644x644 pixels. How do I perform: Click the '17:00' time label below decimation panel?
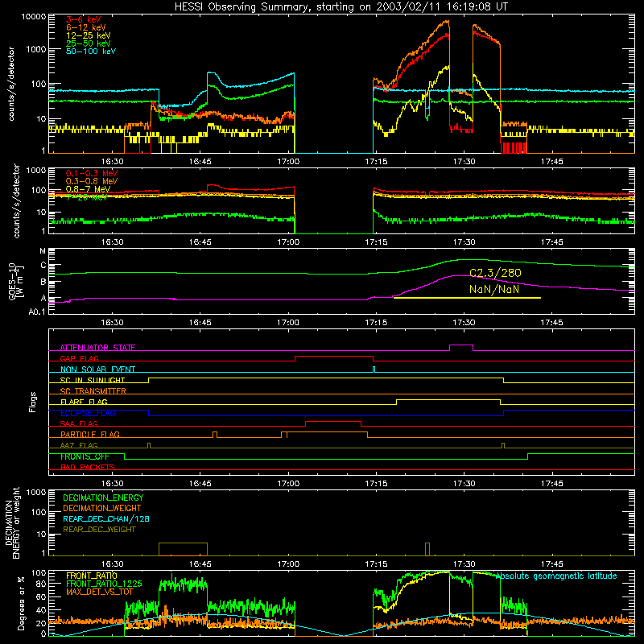tap(288, 564)
